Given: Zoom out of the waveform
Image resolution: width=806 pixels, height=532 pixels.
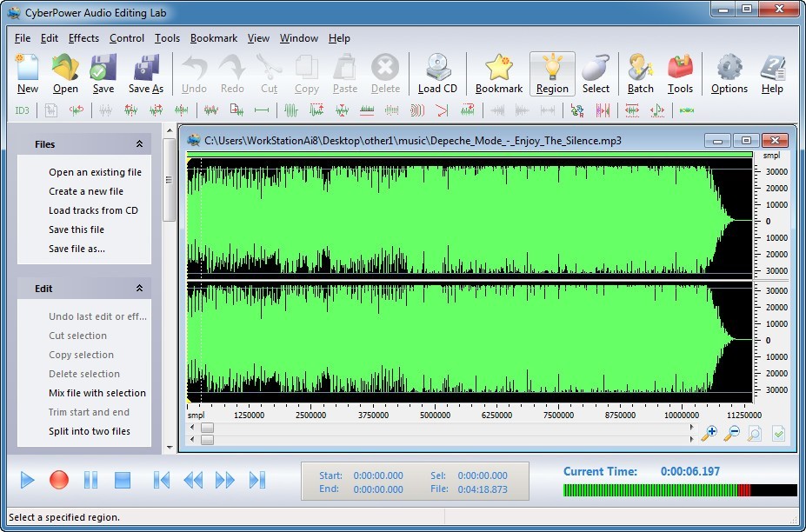Looking at the screenshot, I should click(x=733, y=432).
